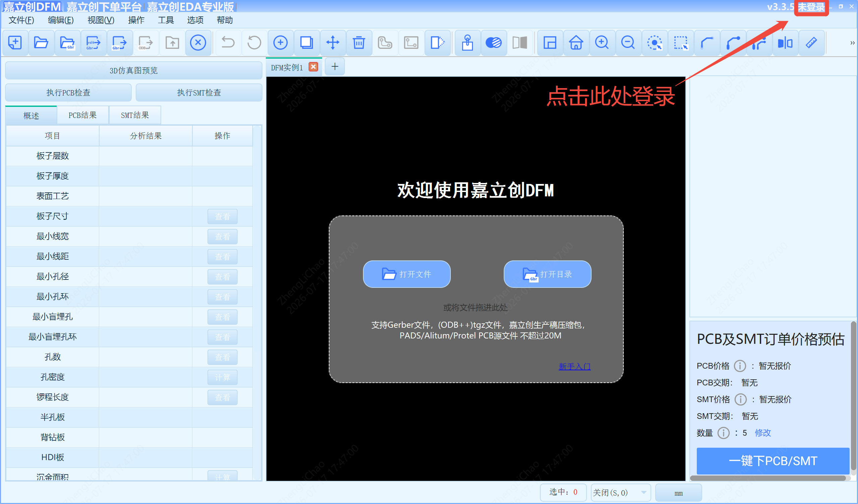Click the side-by-side panels toolbar icon
The height and width of the screenshot is (504, 858).
click(520, 43)
